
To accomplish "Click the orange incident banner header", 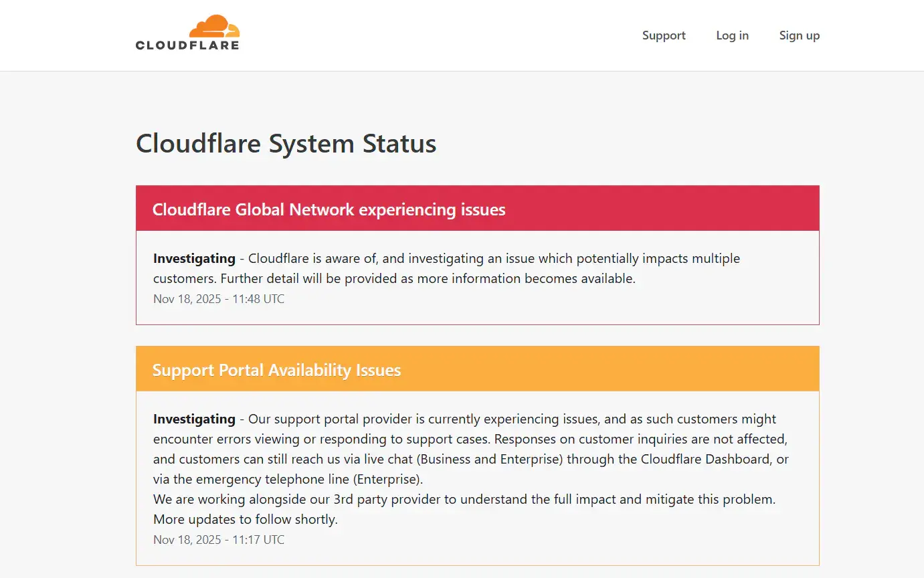I will coord(477,369).
